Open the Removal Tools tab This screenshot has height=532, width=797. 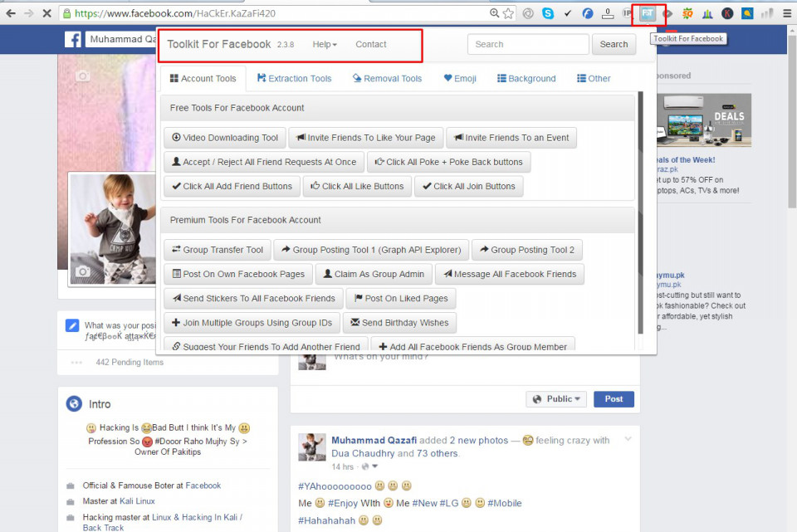click(x=387, y=79)
